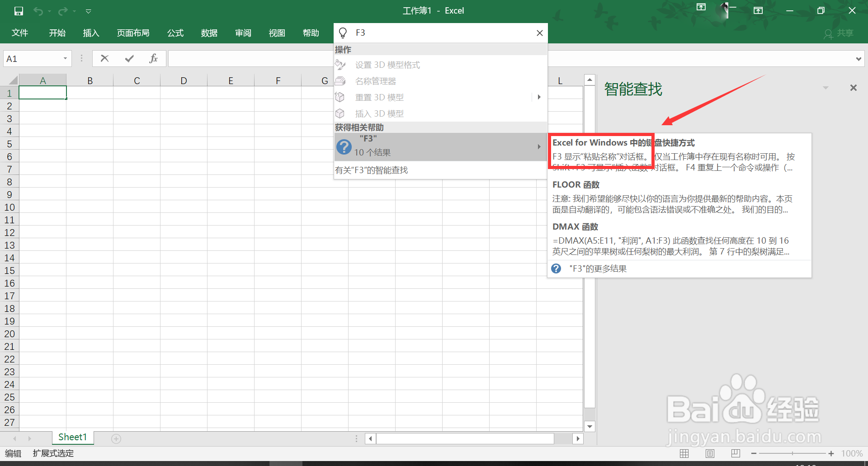
Task: Open the Undo history dropdown arrow
Action: [49, 11]
